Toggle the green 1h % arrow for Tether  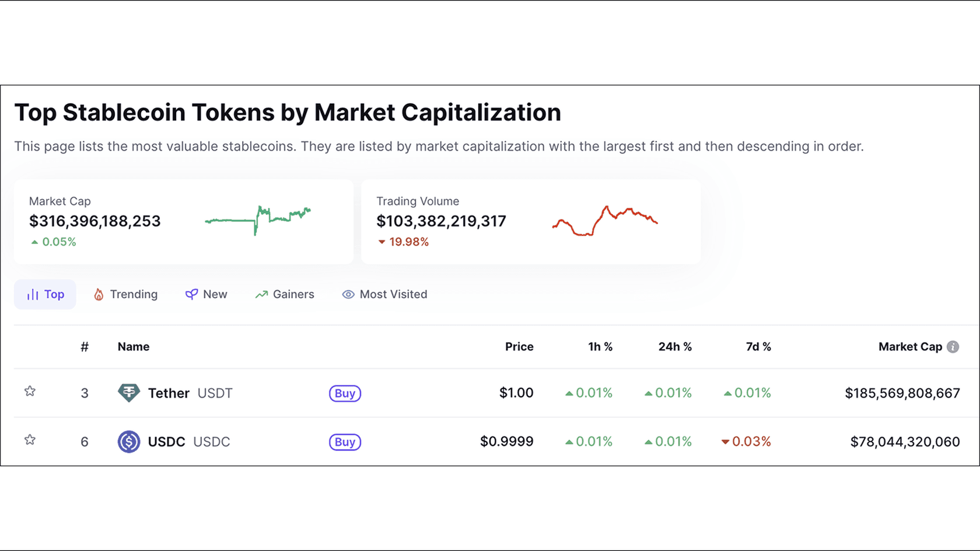click(x=569, y=393)
